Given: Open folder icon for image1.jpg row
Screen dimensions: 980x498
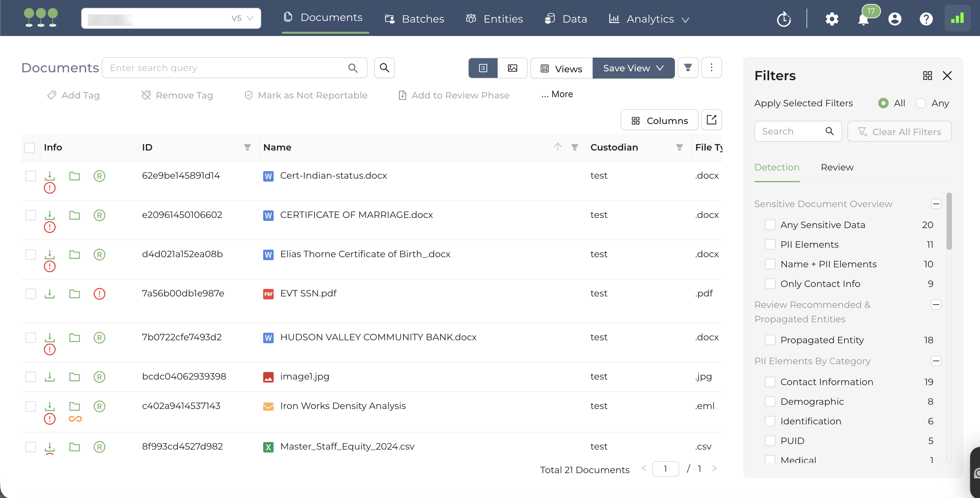Looking at the screenshot, I should [x=75, y=377].
